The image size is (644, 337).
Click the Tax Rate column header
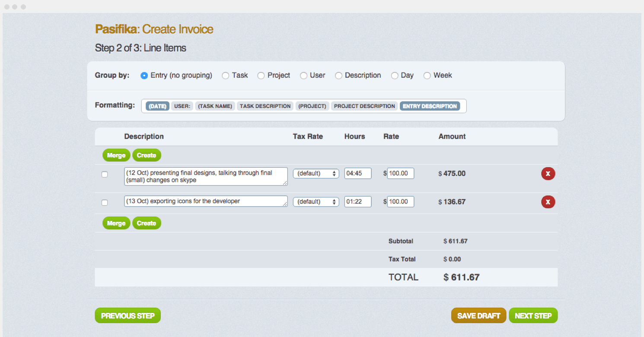tap(308, 137)
